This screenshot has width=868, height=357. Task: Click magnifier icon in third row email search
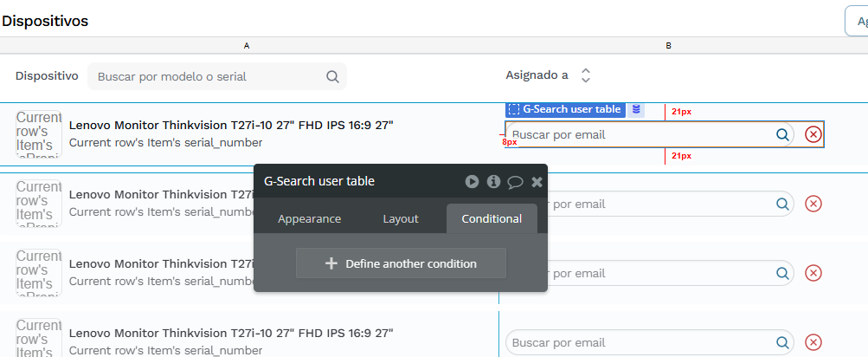(782, 273)
